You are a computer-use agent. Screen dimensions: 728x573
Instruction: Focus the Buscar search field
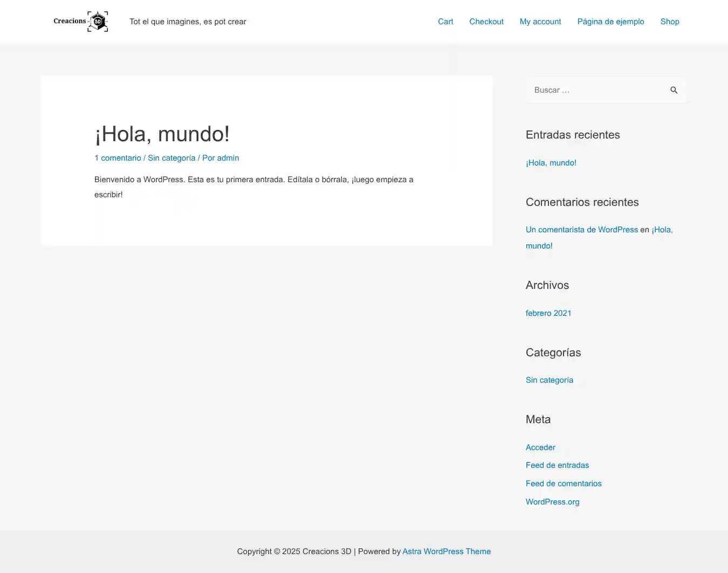click(x=596, y=90)
